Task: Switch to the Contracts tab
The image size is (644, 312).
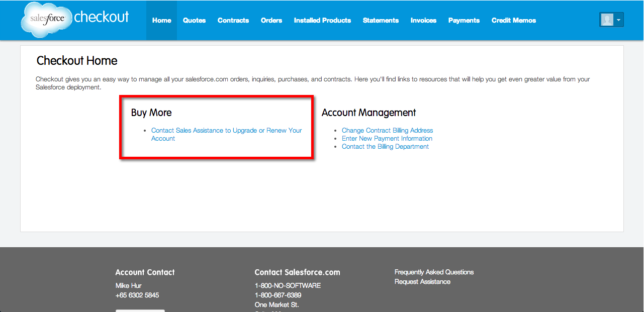Action: 233,21
